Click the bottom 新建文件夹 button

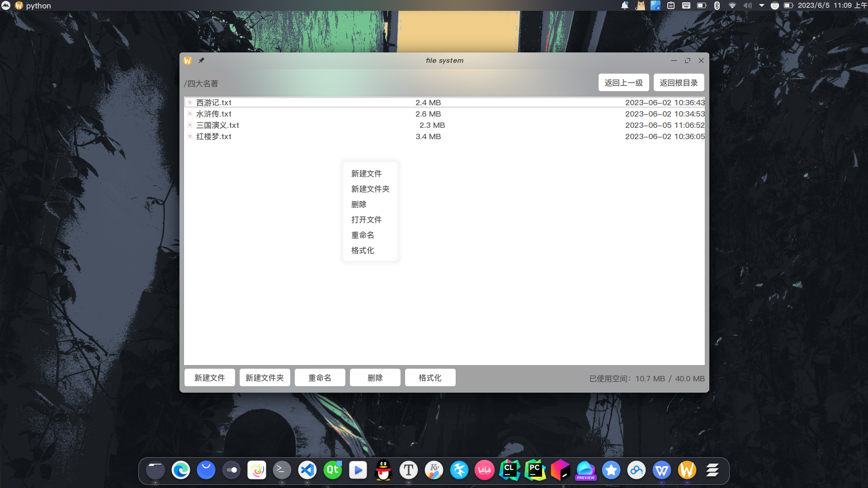[265, 378]
